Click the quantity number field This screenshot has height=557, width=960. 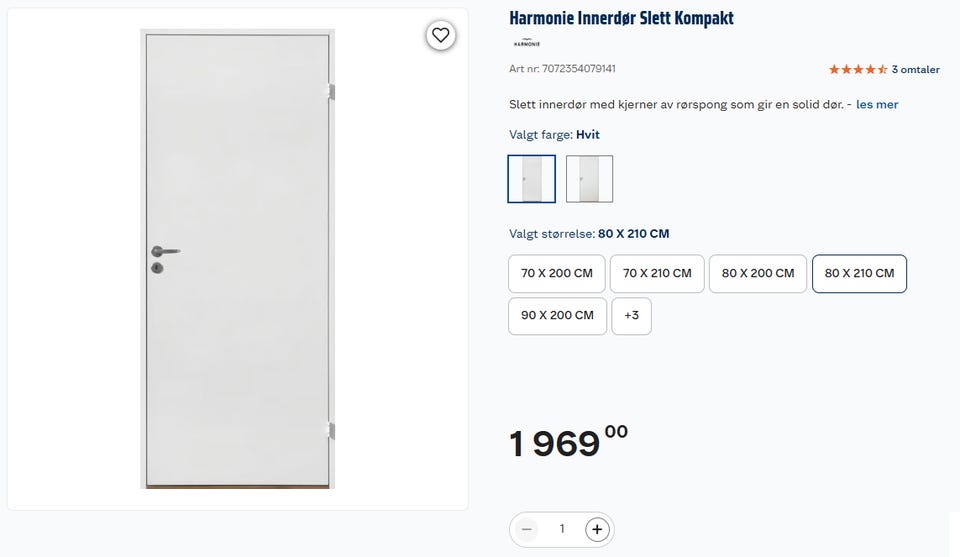point(562,529)
